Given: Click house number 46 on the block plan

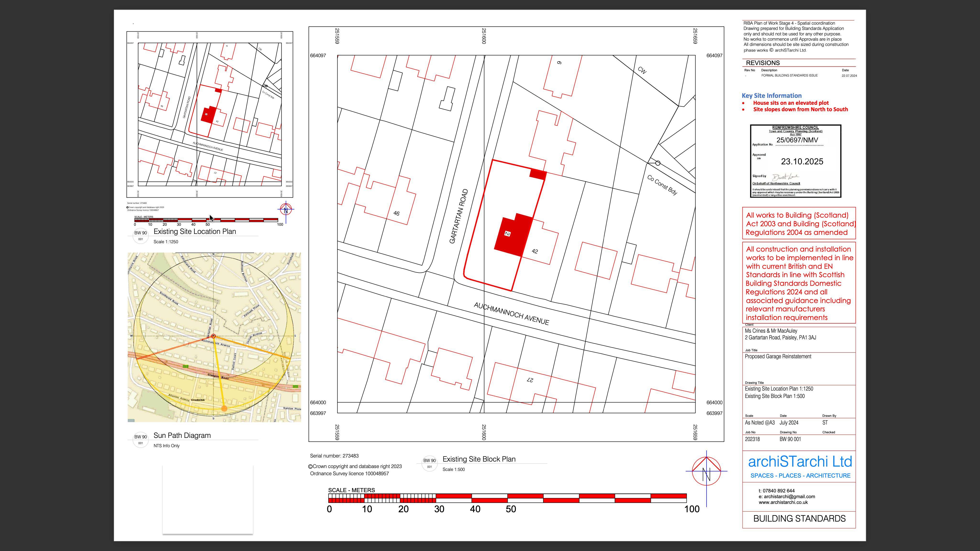Looking at the screenshot, I should (396, 213).
